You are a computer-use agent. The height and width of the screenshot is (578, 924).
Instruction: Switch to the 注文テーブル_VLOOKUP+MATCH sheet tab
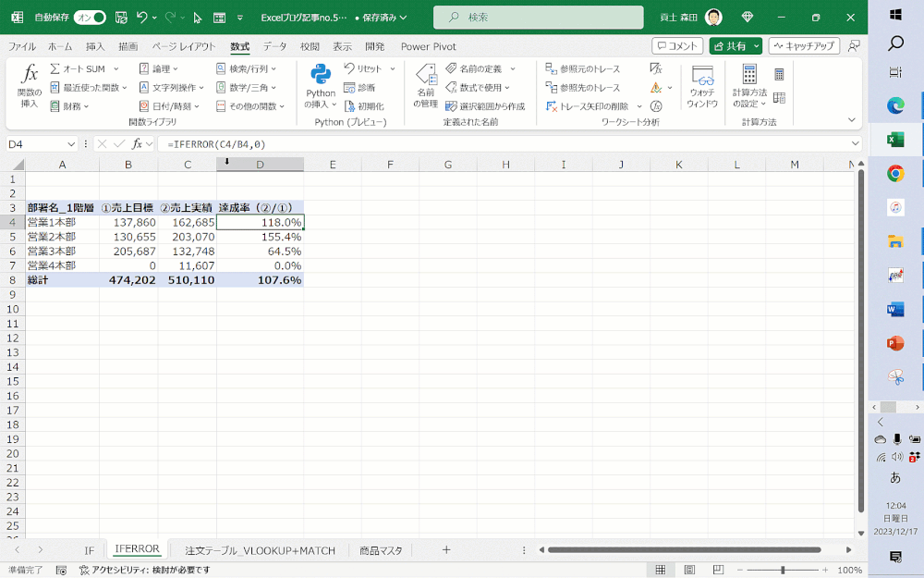[x=260, y=550]
